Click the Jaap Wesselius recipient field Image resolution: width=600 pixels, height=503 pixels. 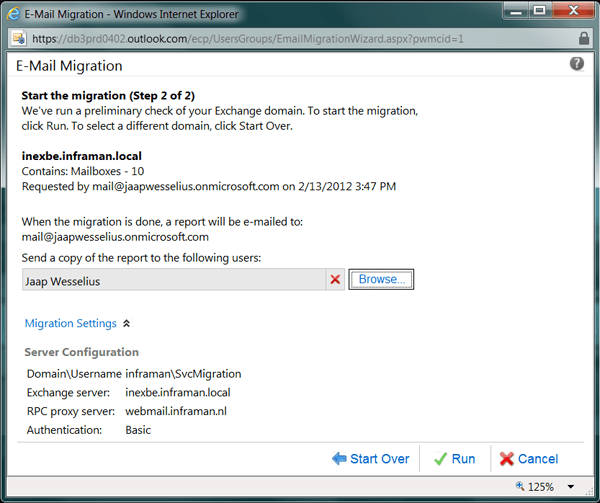pyautogui.click(x=174, y=280)
